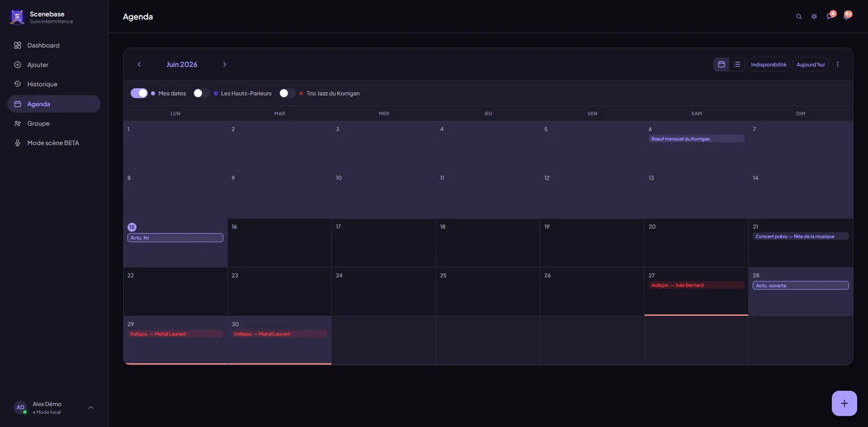Screen dimensions: 868x427
Task: Toggle off the Mes dates switch
Action: 139,93
